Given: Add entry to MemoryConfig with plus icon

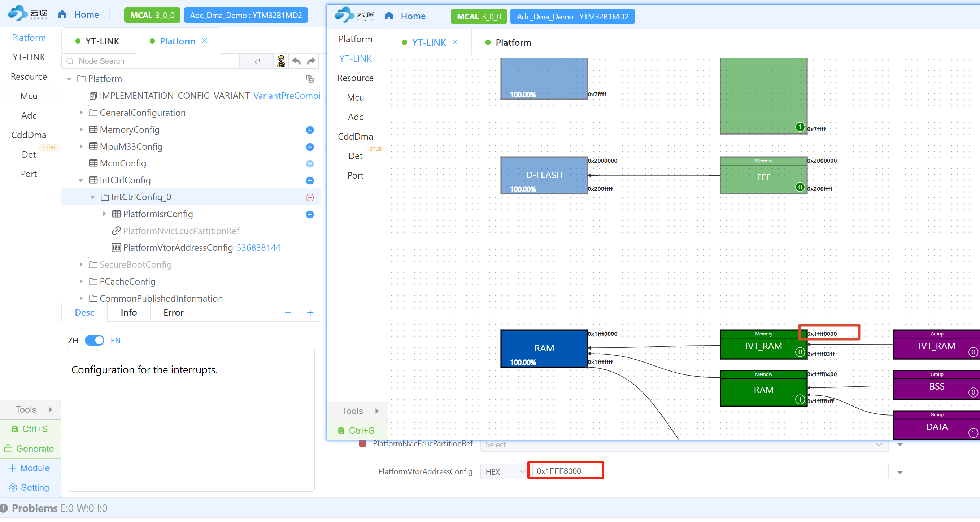Looking at the screenshot, I should click(x=310, y=130).
